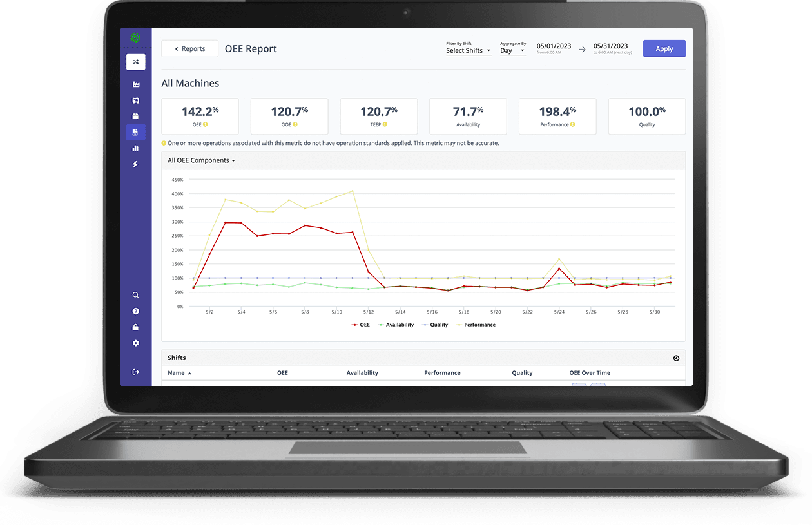Image resolution: width=812 pixels, height=525 pixels.
Task: Click the lock icon in the sidebar
Action: [135, 327]
